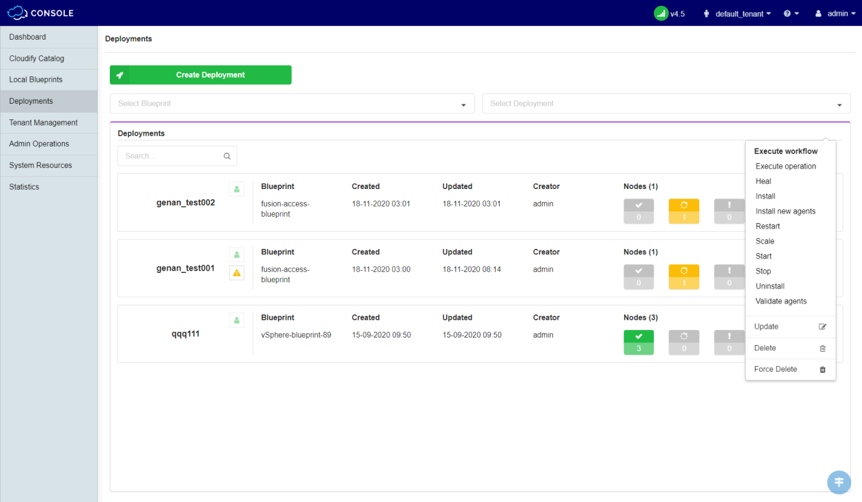Open the help menu in header

coord(791,14)
